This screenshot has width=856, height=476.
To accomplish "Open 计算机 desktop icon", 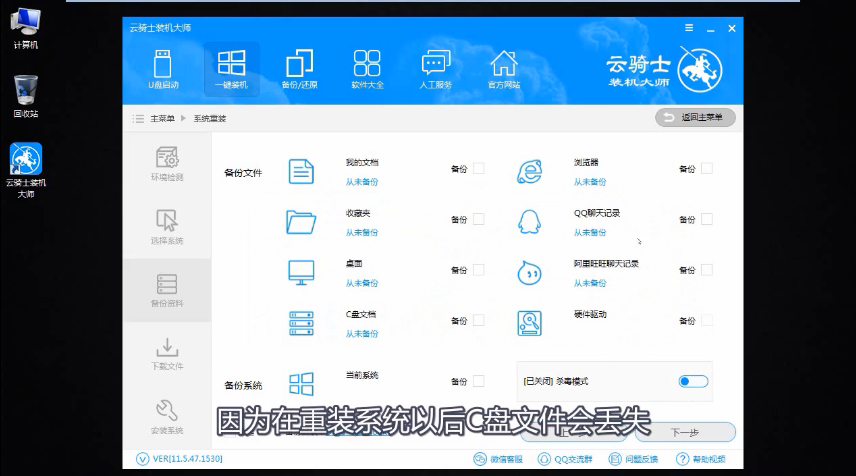I will pos(26,28).
